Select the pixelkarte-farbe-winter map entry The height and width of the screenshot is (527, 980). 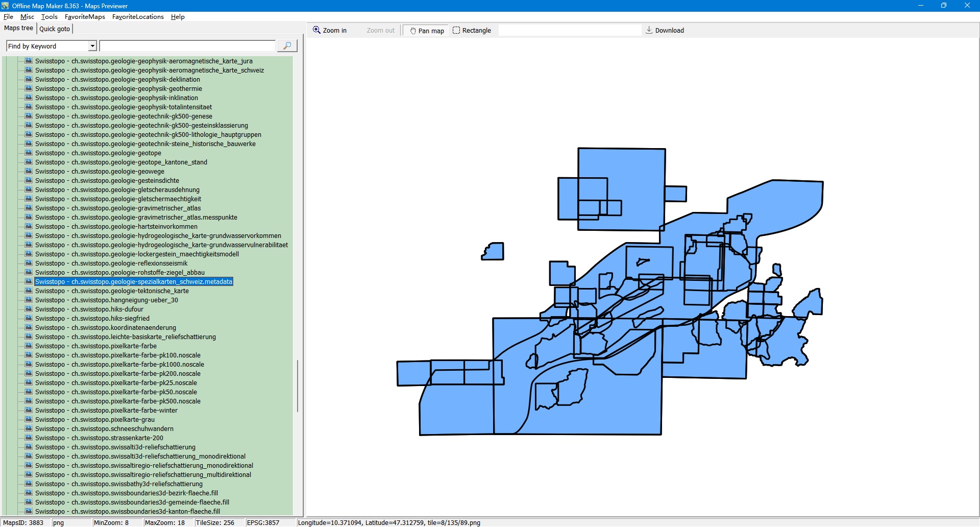pyautogui.click(x=106, y=411)
